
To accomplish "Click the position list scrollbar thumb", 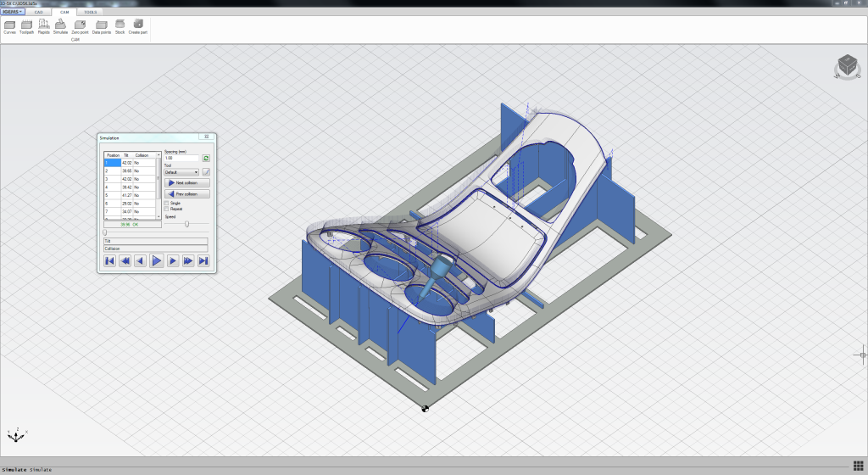I will 159,178.
